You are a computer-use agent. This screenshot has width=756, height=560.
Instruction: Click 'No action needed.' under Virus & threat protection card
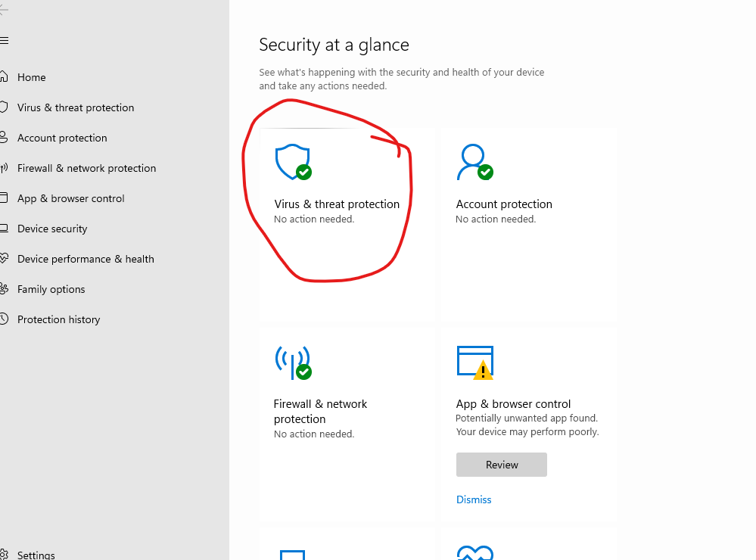pyautogui.click(x=314, y=219)
